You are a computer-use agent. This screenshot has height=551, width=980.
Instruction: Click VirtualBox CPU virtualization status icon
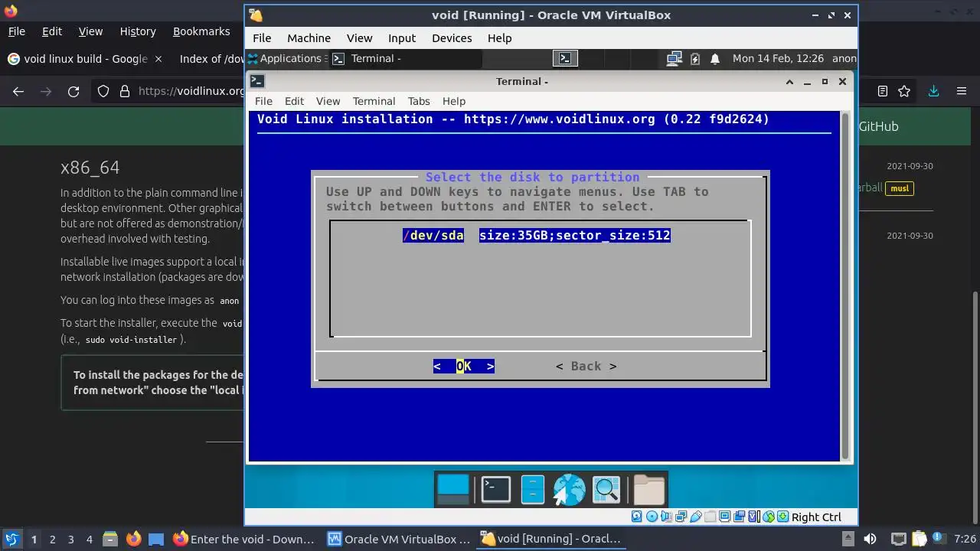753,517
